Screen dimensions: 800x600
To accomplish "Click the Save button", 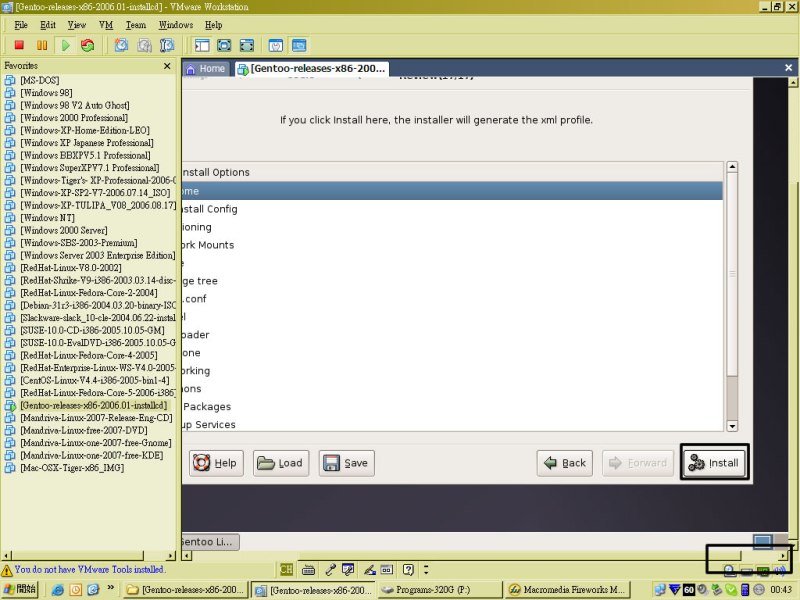I will click(346, 463).
